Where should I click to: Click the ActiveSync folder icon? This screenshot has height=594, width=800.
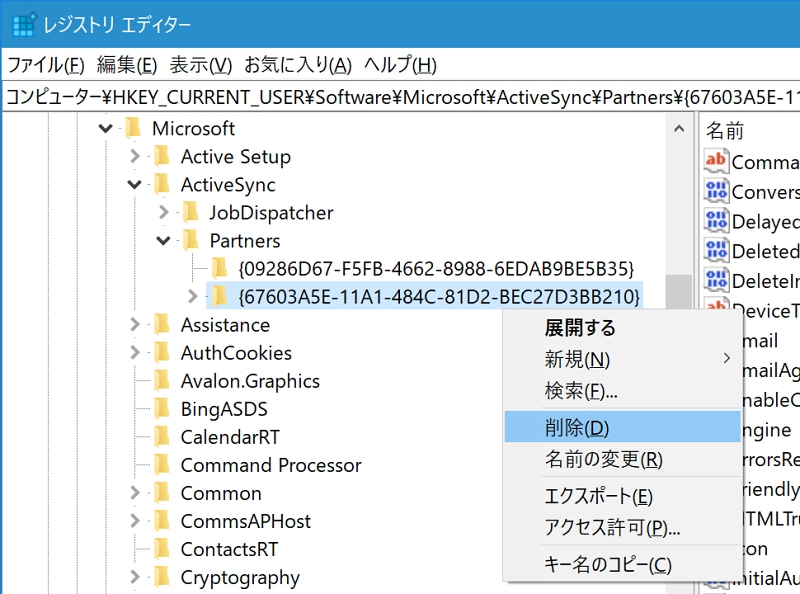pos(162,184)
